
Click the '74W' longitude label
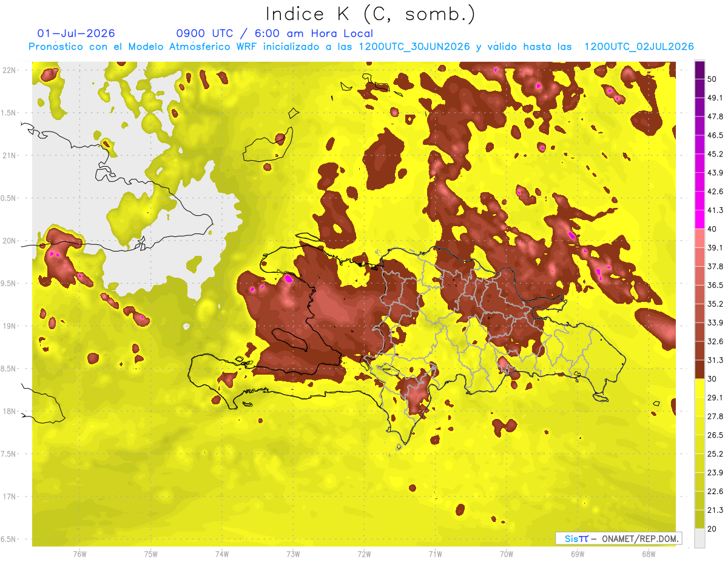(222, 554)
